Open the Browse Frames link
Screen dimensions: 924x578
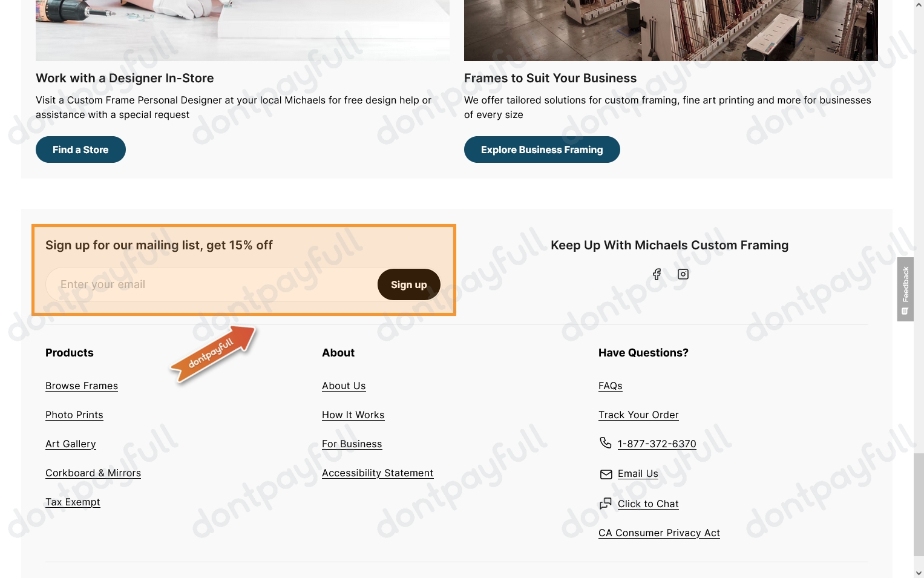tap(82, 386)
